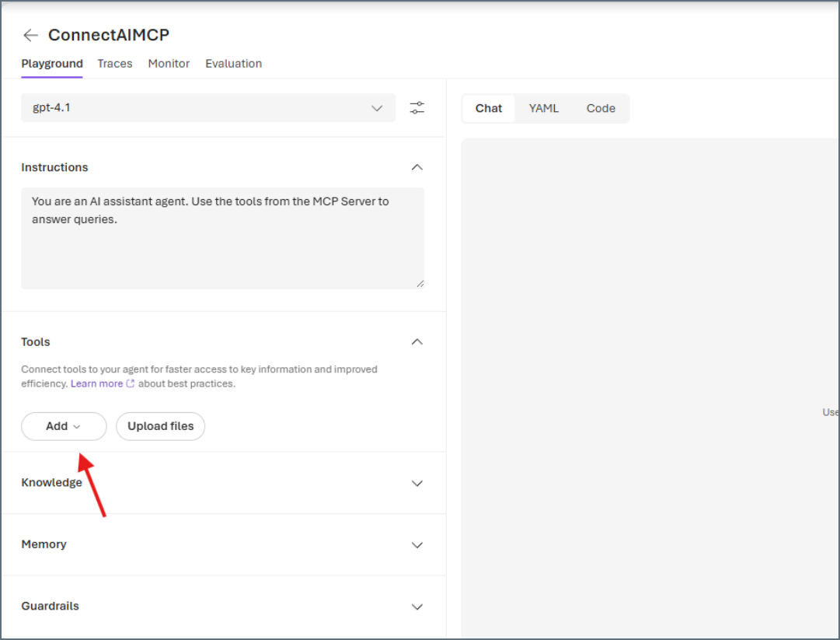Click the Guardrails section heading
This screenshot has width=840, height=640.
coord(50,606)
